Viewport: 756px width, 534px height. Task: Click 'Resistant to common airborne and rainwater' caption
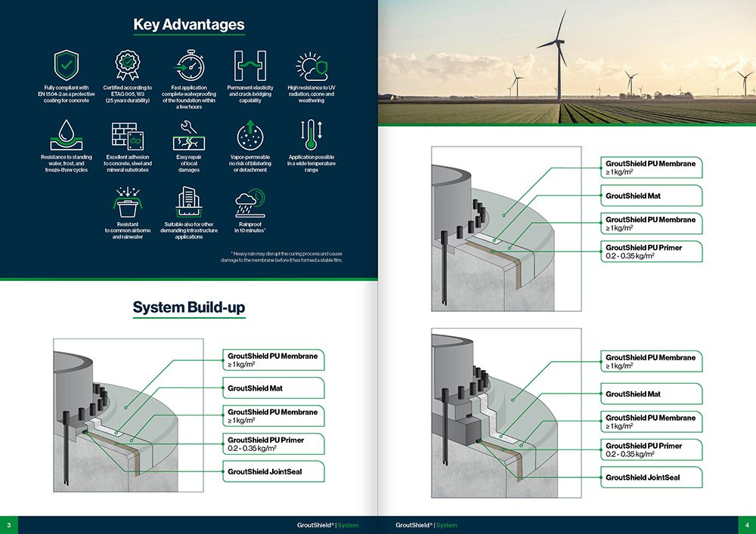click(127, 230)
